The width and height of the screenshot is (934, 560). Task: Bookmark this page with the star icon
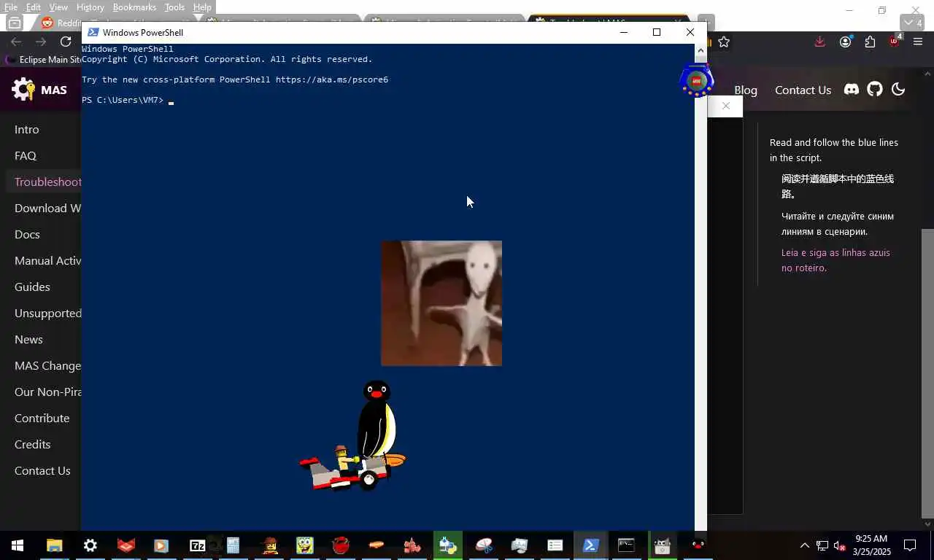pyautogui.click(x=724, y=42)
